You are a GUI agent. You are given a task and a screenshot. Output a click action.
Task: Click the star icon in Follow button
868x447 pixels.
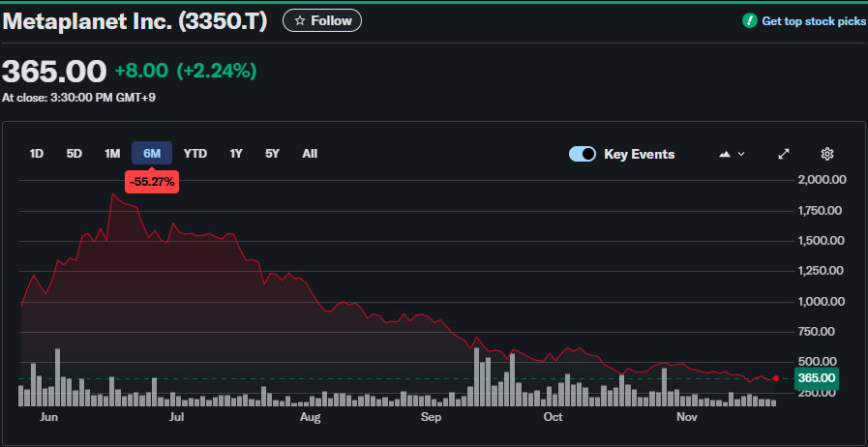(x=300, y=20)
